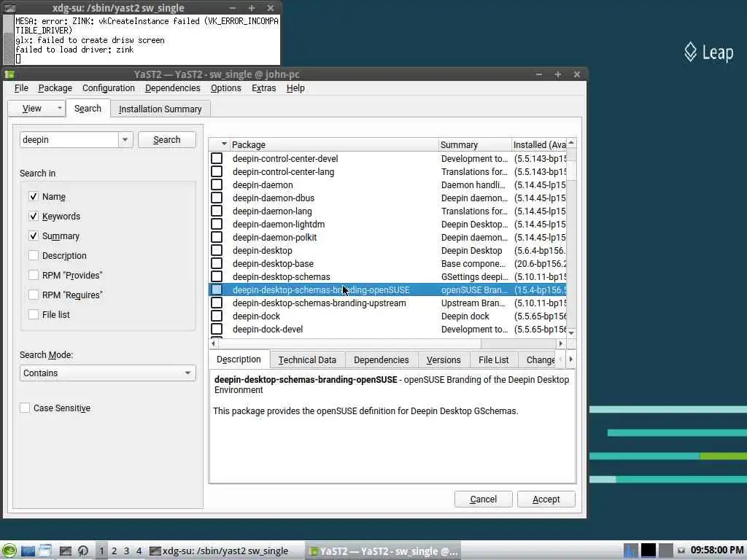Image resolution: width=747 pixels, height=560 pixels.
Task: Sort by the Summary column header
Action: click(474, 144)
